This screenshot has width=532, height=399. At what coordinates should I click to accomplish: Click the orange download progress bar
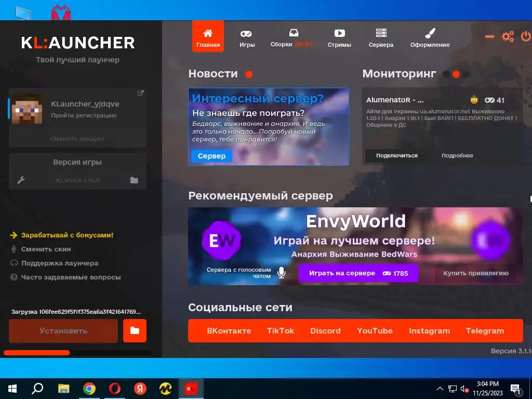point(37,353)
